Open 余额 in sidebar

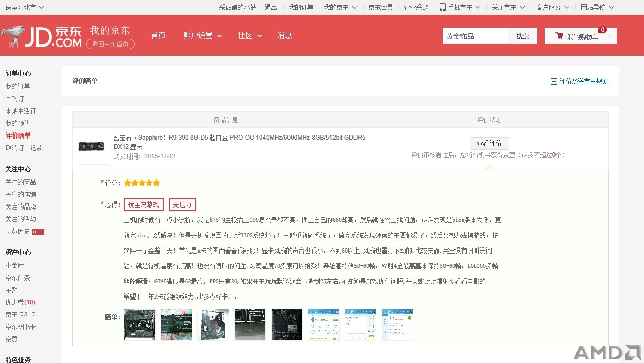pos(12,290)
